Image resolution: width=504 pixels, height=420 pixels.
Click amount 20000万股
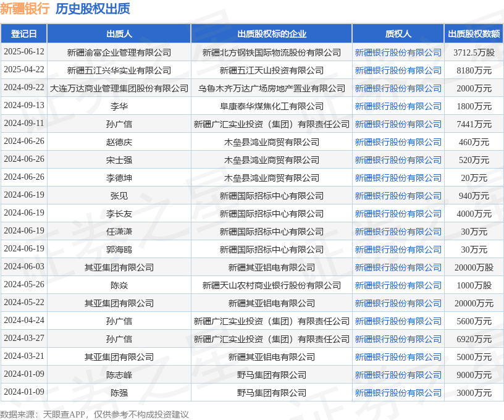(x=474, y=267)
